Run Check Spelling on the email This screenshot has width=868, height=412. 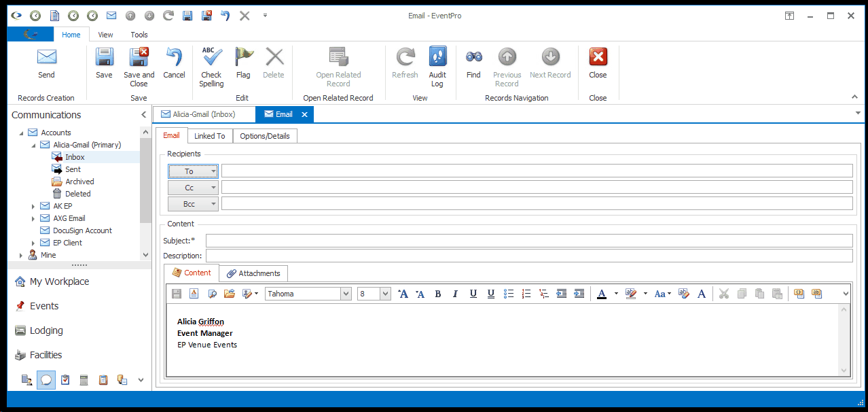[211, 67]
